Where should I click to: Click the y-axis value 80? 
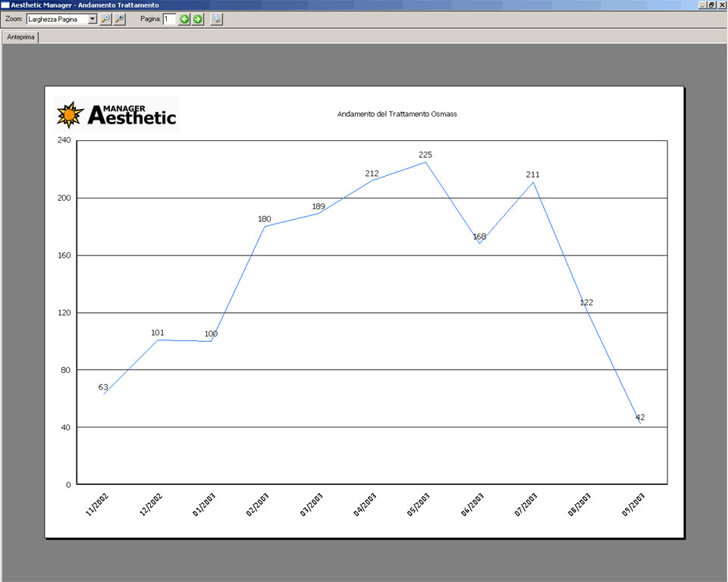(x=66, y=371)
